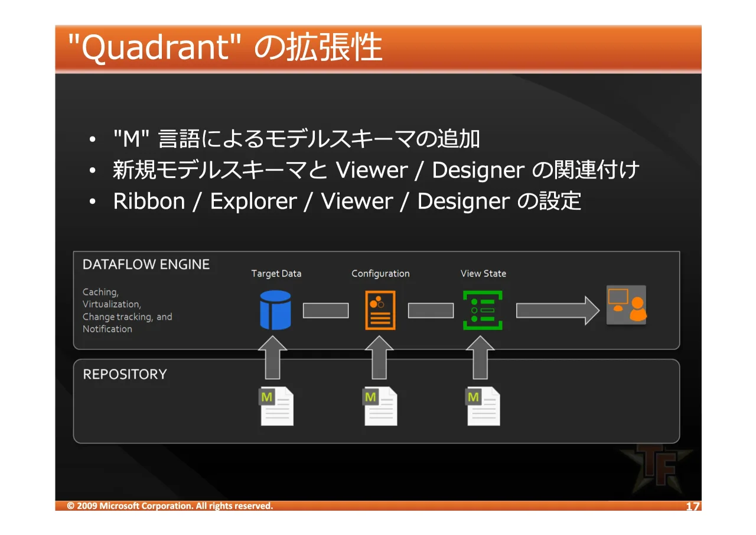Click the "Target Data" label
The width and height of the screenshot is (756, 535).
click(276, 274)
